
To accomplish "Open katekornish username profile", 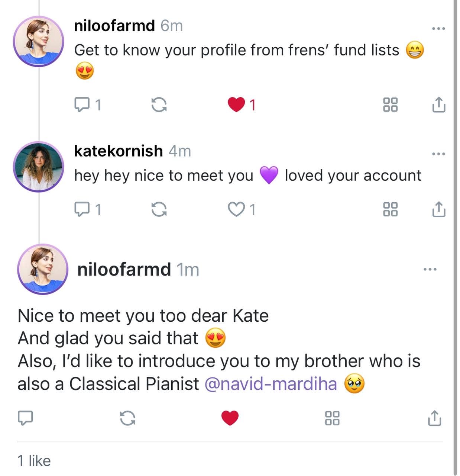I will tap(118, 151).
